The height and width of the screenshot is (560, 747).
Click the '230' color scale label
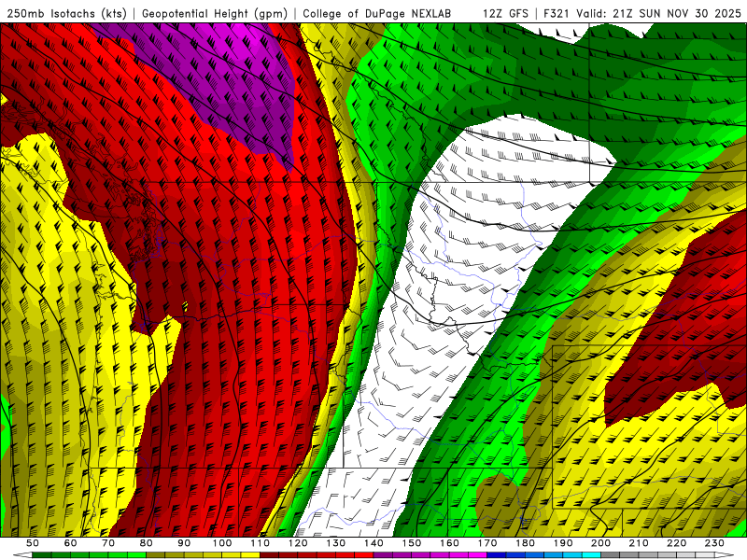pyautogui.click(x=714, y=543)
